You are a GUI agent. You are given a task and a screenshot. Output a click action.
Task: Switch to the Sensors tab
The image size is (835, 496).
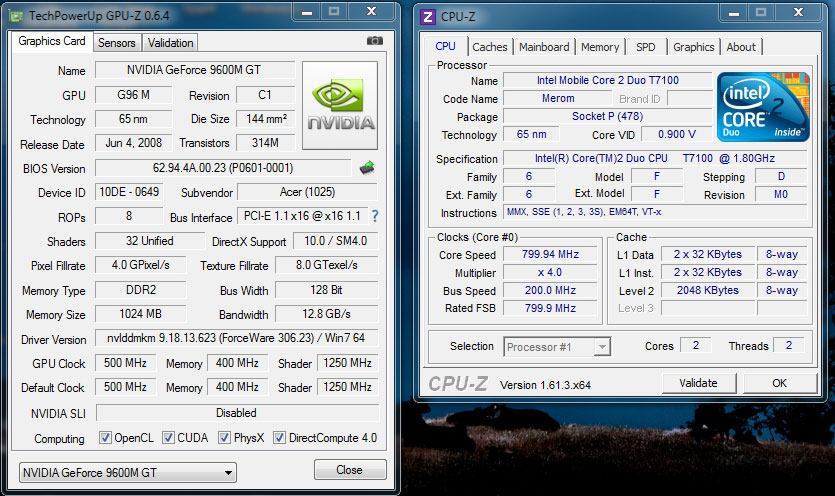[x=117, y=43]
